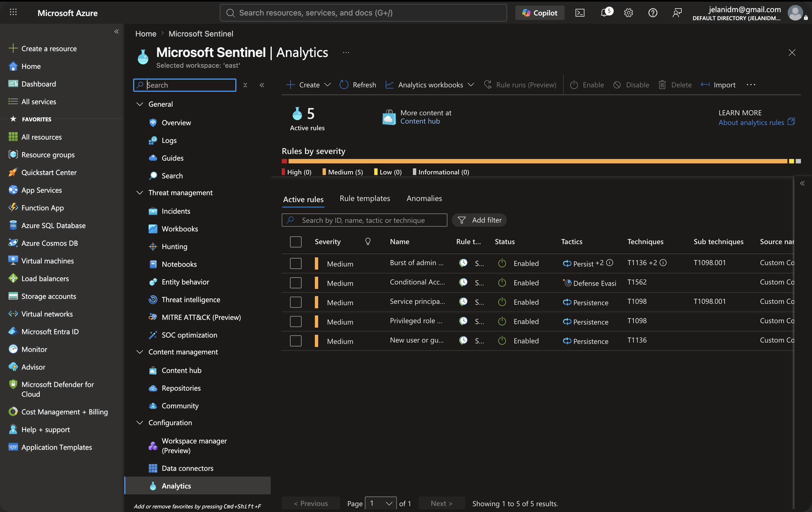This screenshot has width=812, height=512.
Task: Open the Create rule dropdown
Action: pyautogui.click(x=308, y=85)
